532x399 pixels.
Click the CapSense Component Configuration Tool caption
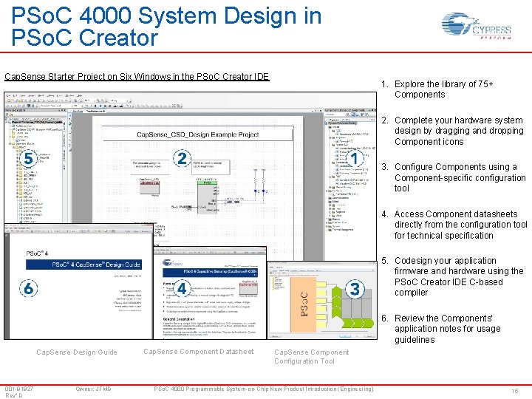312,357
